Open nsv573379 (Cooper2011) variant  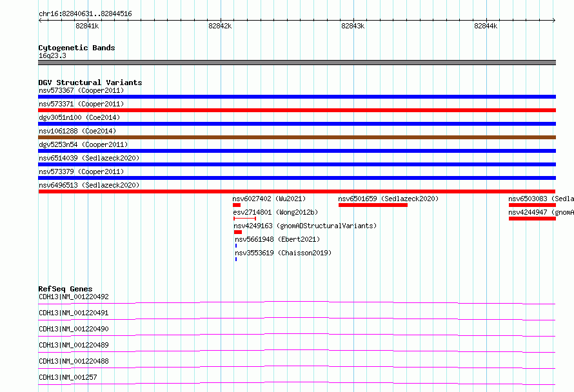pos(81,171)
